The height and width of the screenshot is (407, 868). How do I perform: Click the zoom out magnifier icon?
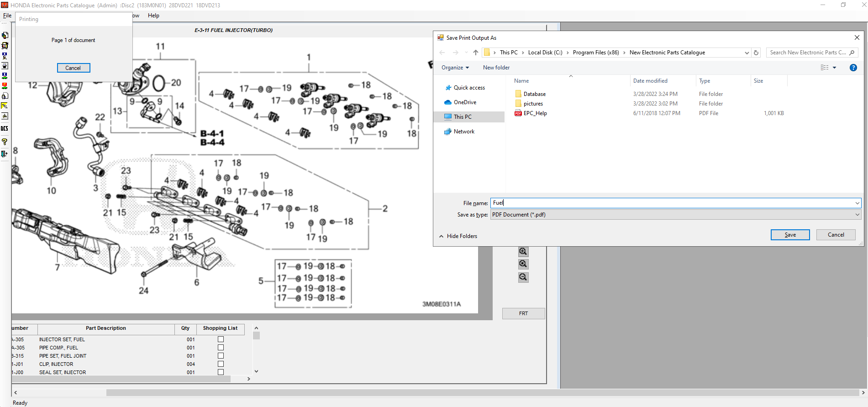523,277
